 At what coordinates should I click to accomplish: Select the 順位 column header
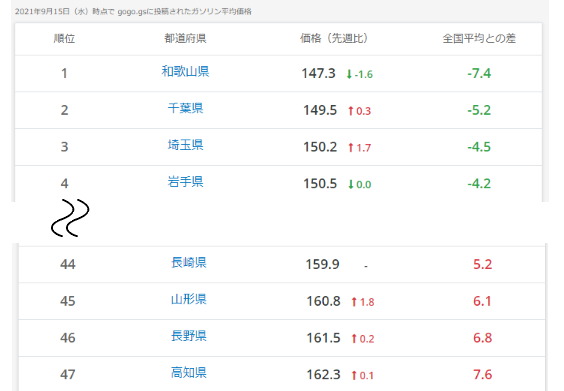(64, 38)
